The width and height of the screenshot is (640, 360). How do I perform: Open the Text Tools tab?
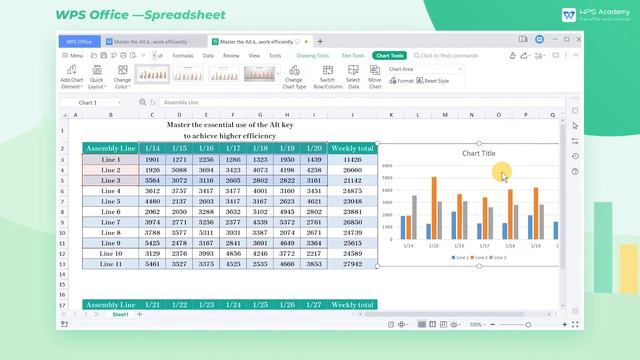pyautogui.click(x=353, y=56)
